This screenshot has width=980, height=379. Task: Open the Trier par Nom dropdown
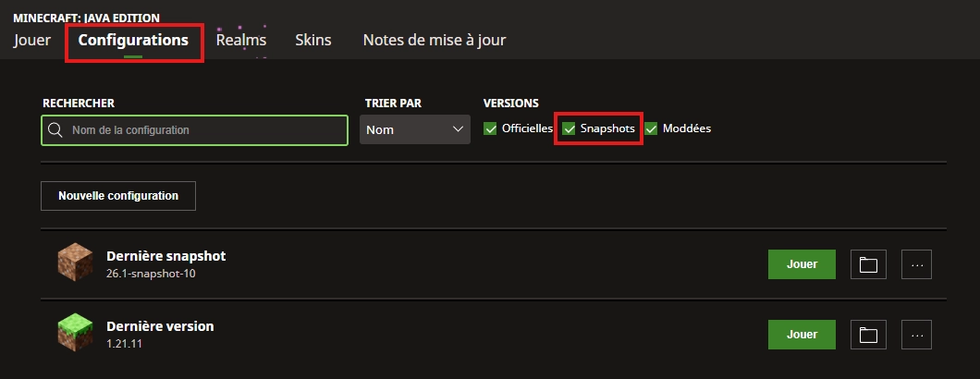415,130
